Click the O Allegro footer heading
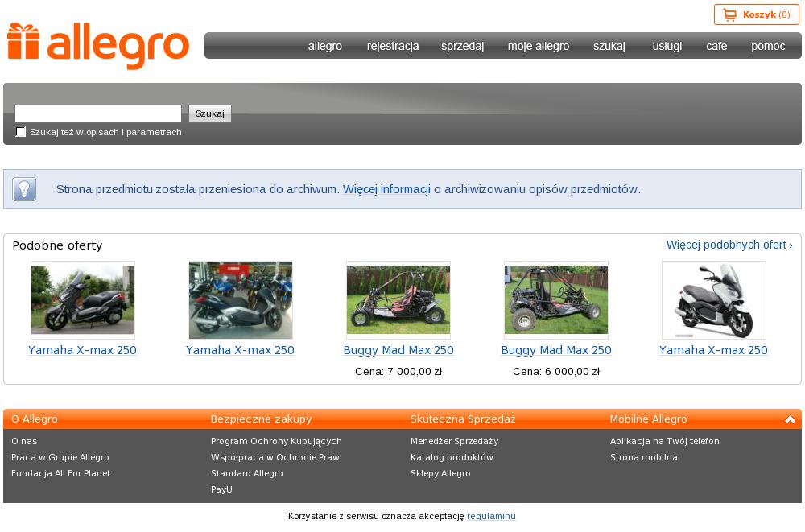Viewport: 805px width, 532px height. 35,419
